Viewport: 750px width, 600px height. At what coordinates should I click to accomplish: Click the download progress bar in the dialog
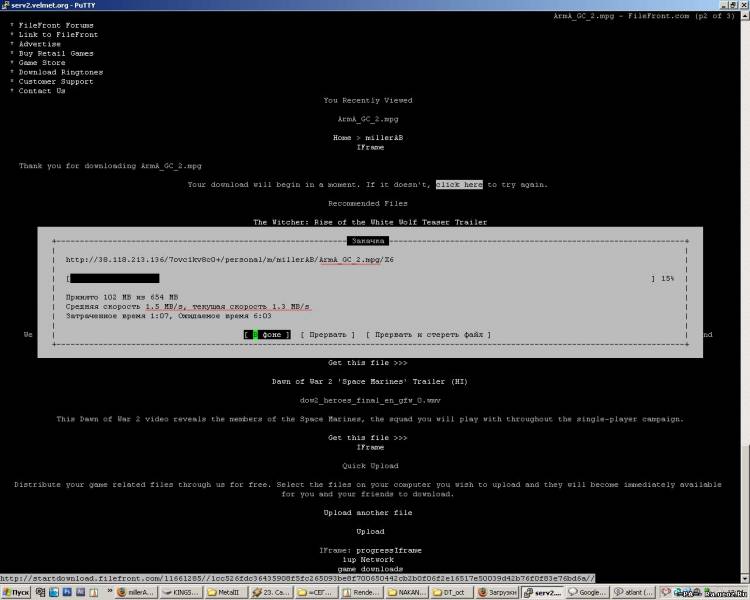click(x=361, y=278)
